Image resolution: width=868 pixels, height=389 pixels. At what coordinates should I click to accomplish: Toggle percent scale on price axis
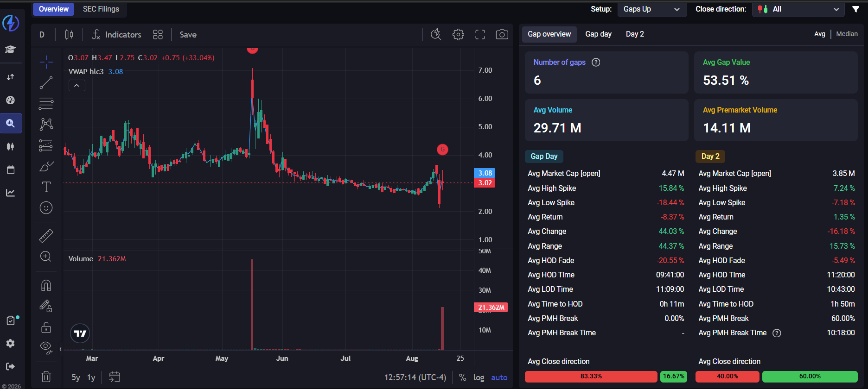tap(462, 377)
